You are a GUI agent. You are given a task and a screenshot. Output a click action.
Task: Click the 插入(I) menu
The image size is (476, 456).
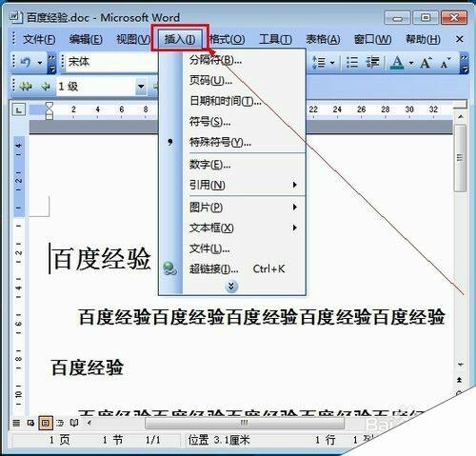pos(180,39)
